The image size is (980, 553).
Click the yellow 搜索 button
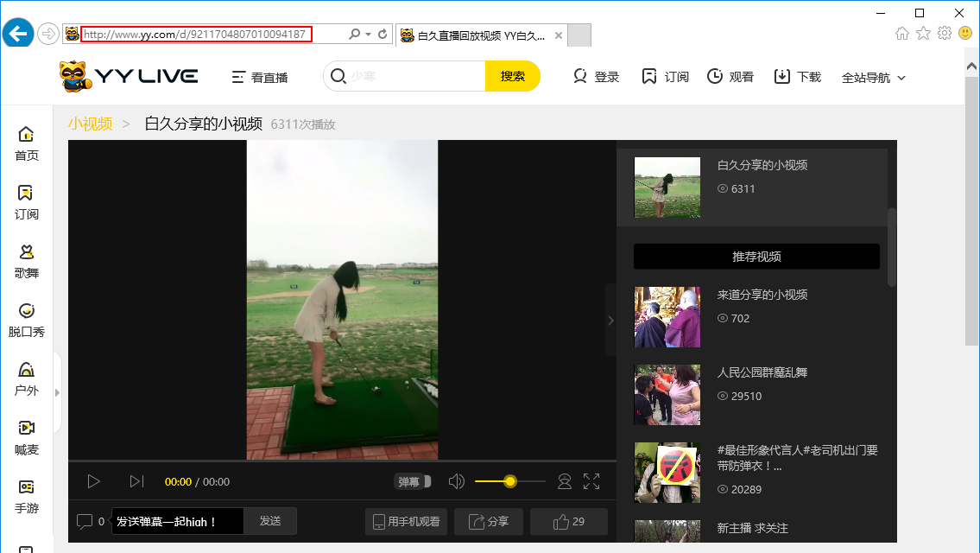pos(512,76)
